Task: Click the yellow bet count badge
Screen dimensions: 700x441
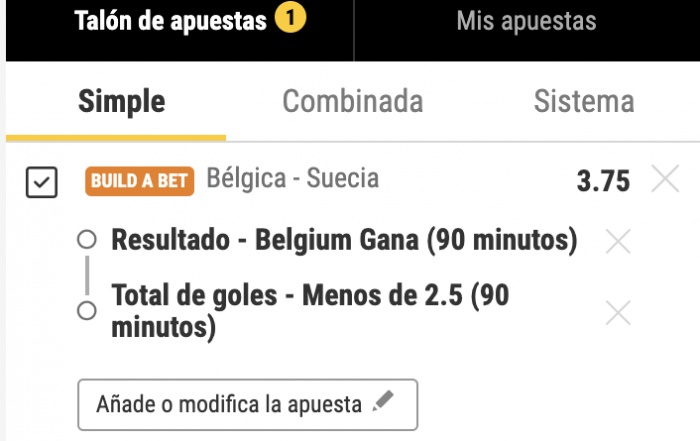Action: pos(291,19)
